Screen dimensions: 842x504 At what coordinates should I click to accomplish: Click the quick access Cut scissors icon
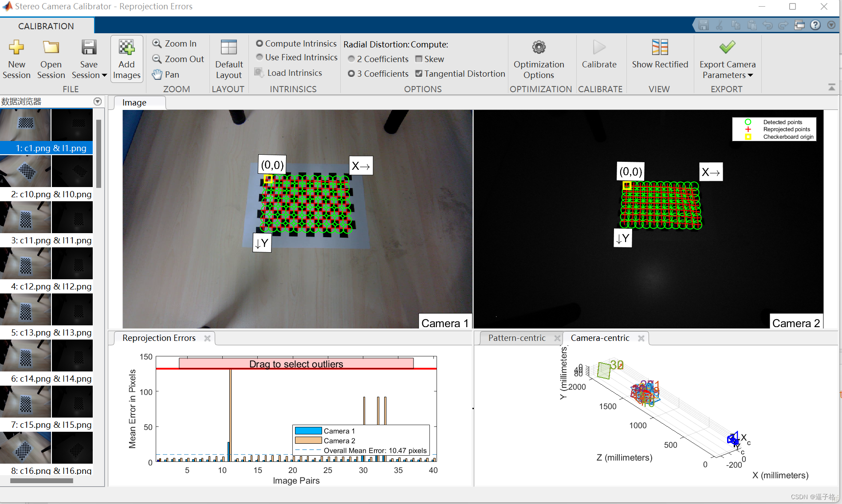click(720, 25)
